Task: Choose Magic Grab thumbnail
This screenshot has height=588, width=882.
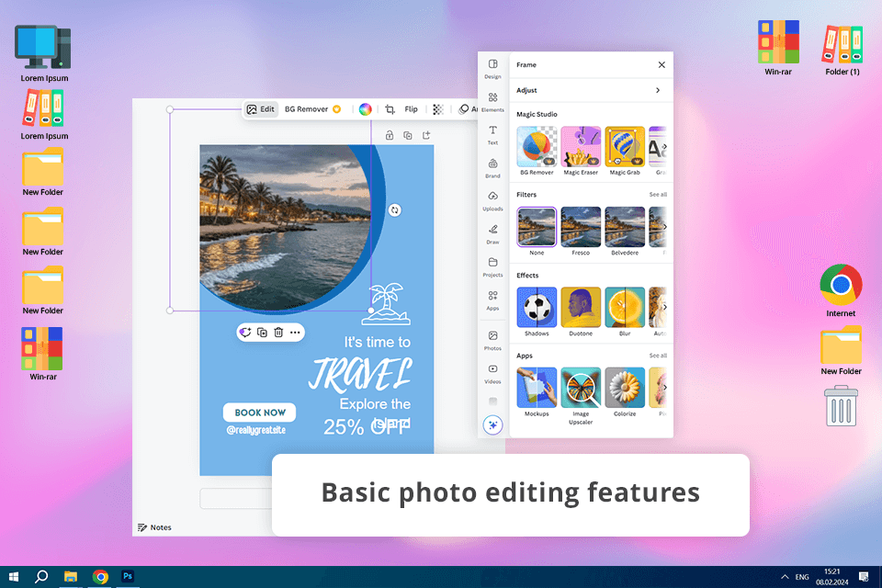Action: point(625,151)
